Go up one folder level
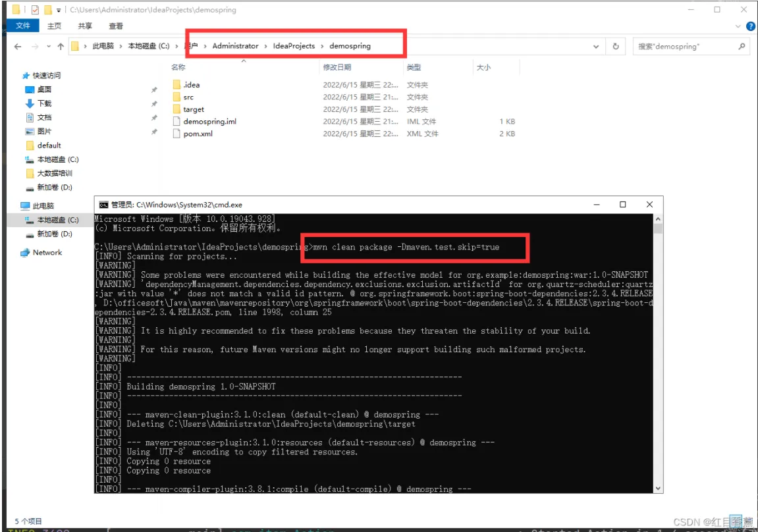This screenshot has height=532, width=758. [61, 46]
